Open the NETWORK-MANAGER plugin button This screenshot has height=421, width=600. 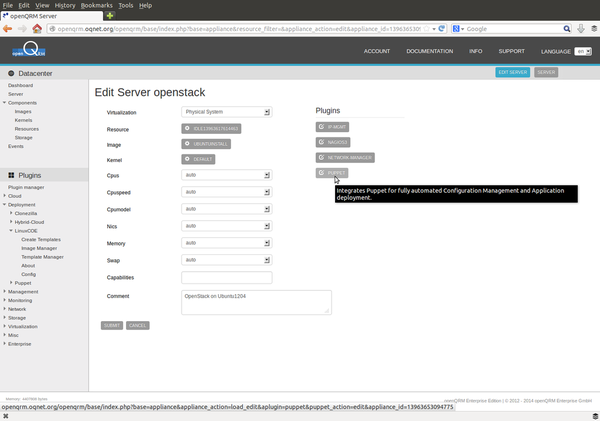pyautogui.click(x=345, y=158)
